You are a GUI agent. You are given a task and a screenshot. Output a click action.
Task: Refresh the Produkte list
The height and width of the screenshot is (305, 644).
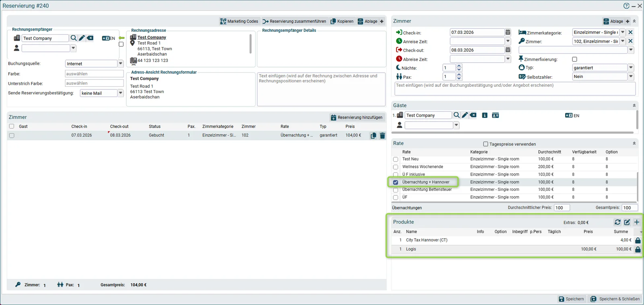coord(617,222)
